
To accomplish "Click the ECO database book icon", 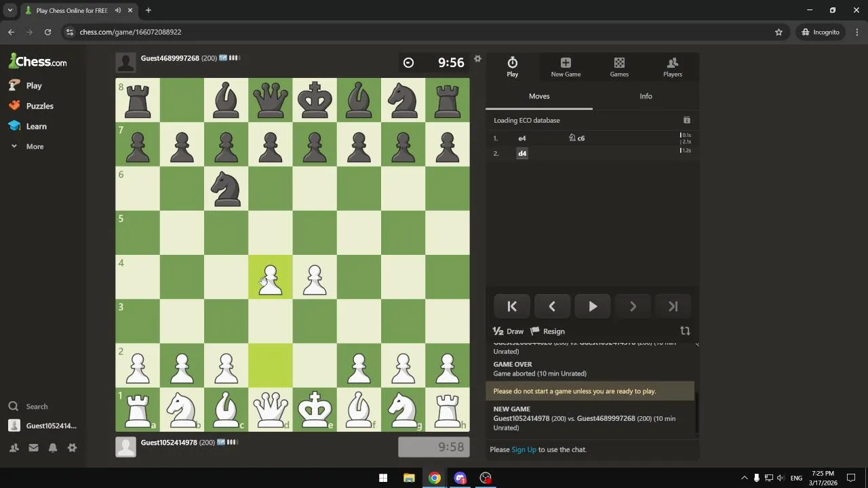I will (x=686, y=120).
